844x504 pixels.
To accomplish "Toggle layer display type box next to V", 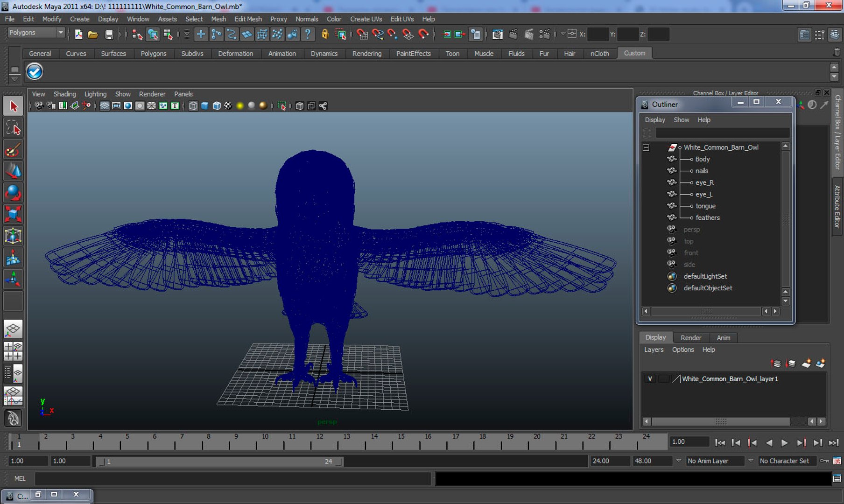I will [x=663, y=379].
